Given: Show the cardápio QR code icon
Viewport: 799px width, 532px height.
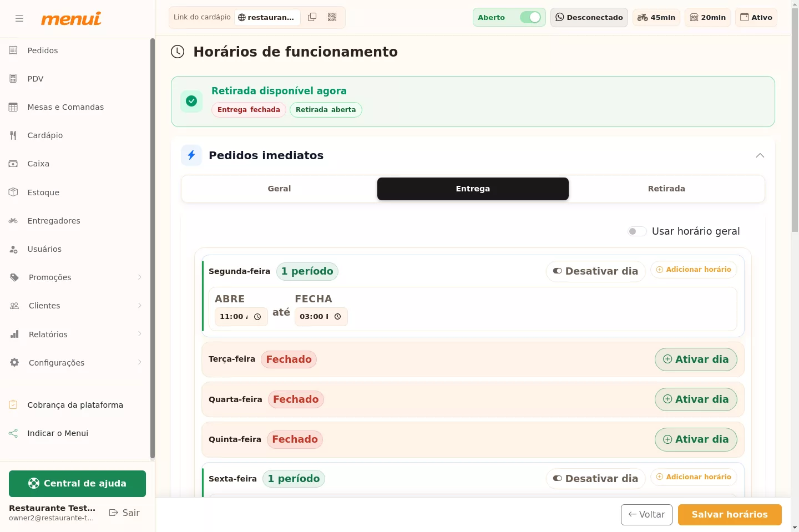Looking at the screenshot, I should click(x=332, y=17).
